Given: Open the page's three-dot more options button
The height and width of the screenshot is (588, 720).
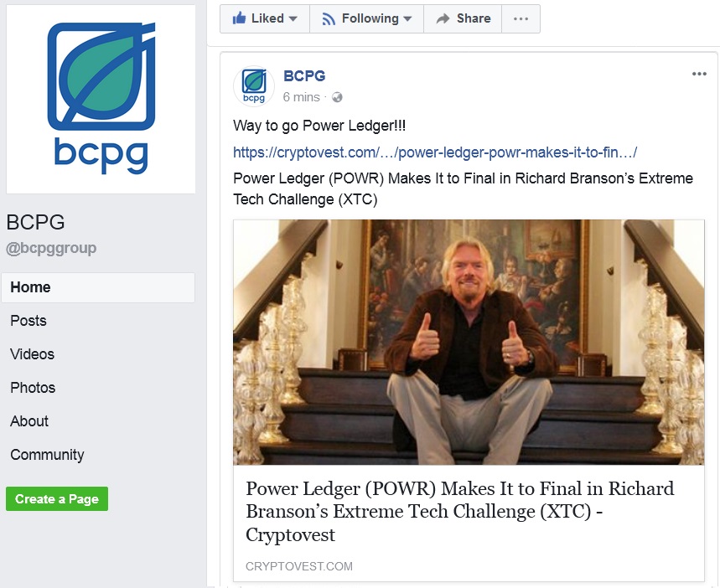Looking at the screenshot, I should 521,18.
